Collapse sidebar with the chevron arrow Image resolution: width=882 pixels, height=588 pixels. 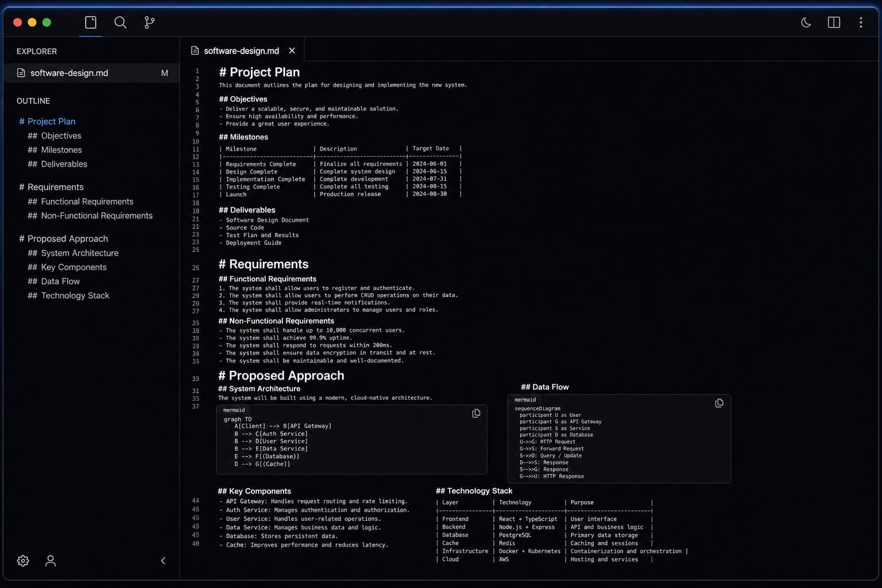coord(163,560)
